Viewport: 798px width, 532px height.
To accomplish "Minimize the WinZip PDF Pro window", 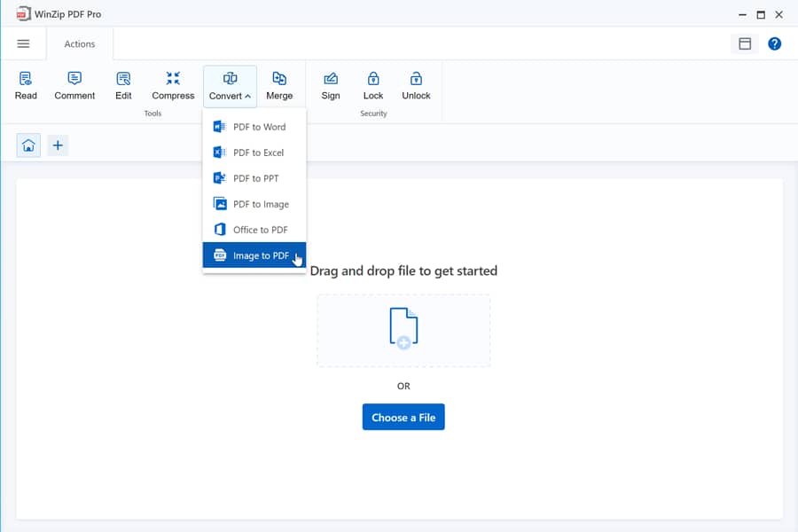I will pos(742,15).
